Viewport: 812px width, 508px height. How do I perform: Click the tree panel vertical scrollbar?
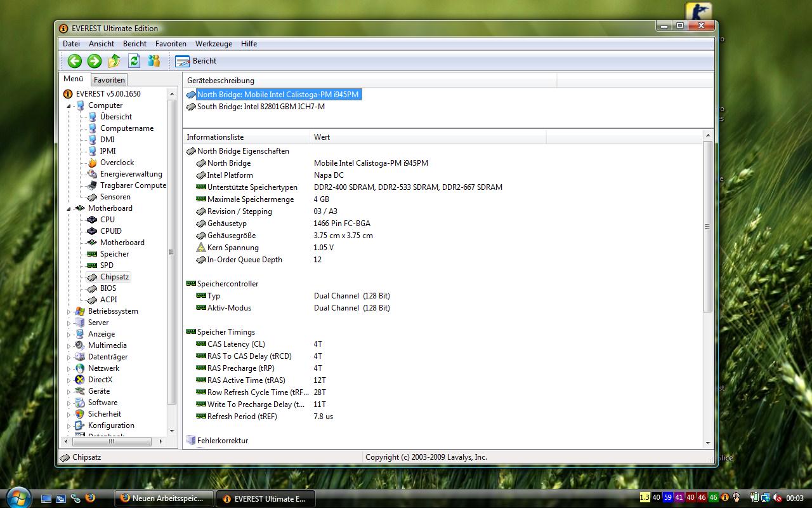(x=171, y=262)
